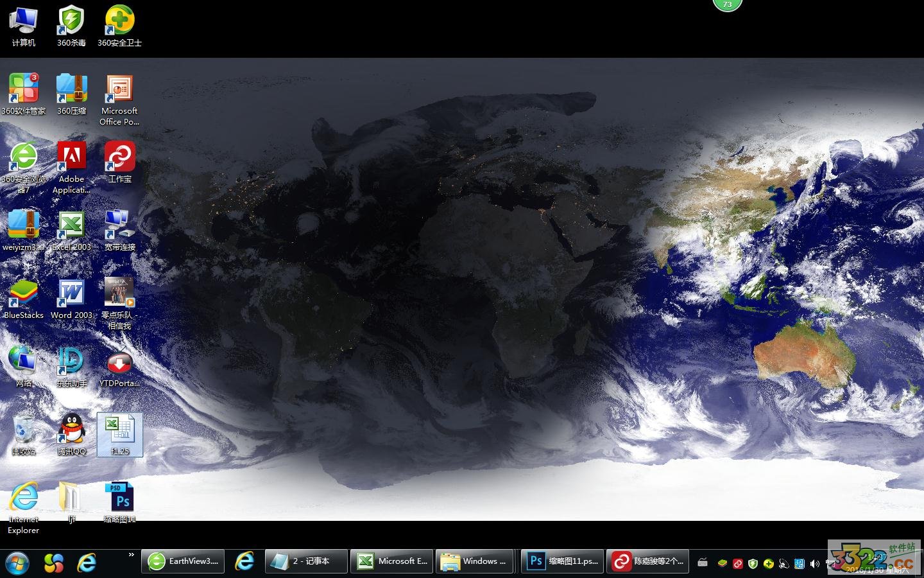
Task: Click the 360杀毒 shield tray icon
Action: pyautogui.click(x=753, y=563)
